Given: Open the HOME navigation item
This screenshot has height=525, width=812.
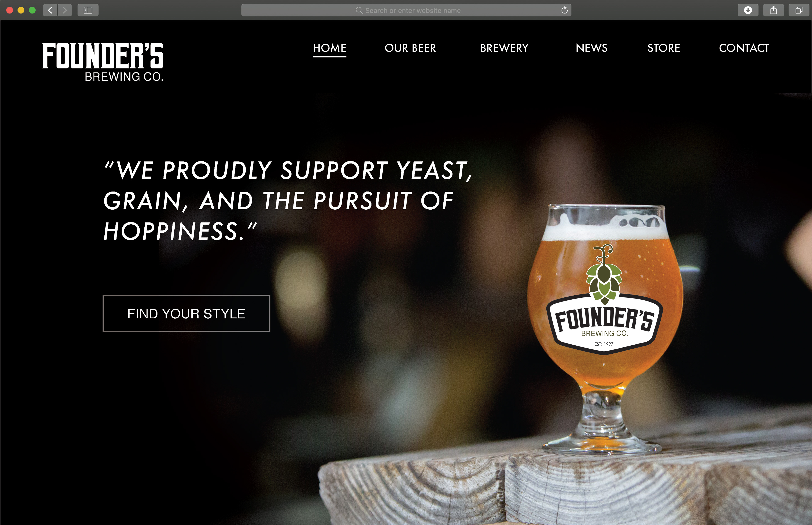Looking at the screenshot, I should tap(330, 48).
